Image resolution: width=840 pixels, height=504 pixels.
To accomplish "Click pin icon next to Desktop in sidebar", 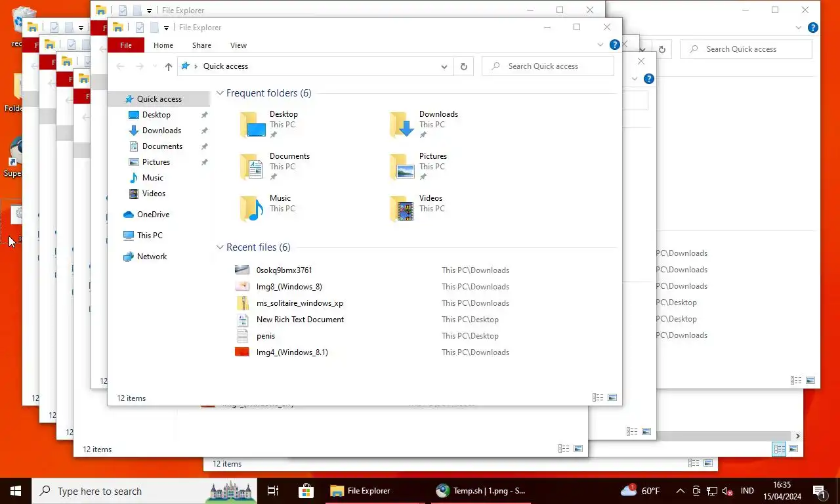I will click(204, 115).
